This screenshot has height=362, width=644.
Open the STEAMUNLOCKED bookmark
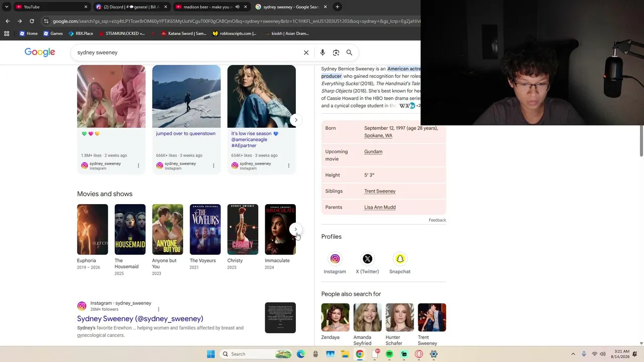click(x=122, y=34)
